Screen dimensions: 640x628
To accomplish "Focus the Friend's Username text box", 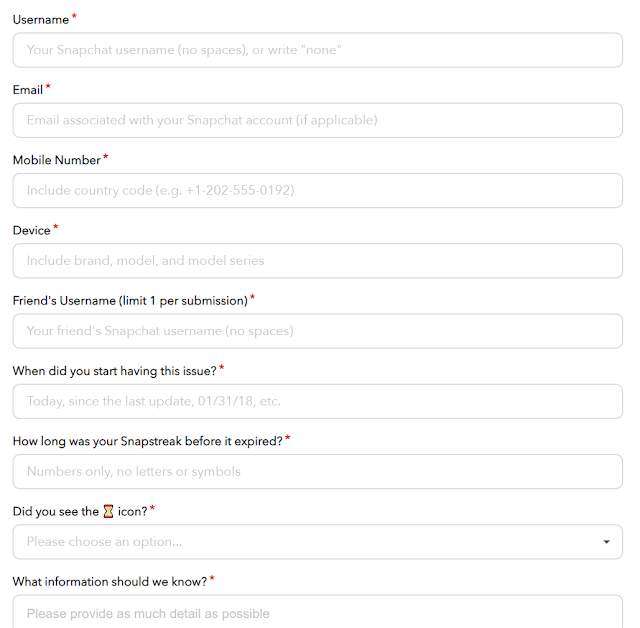I will pyautogui.click(x=318, y=331).
